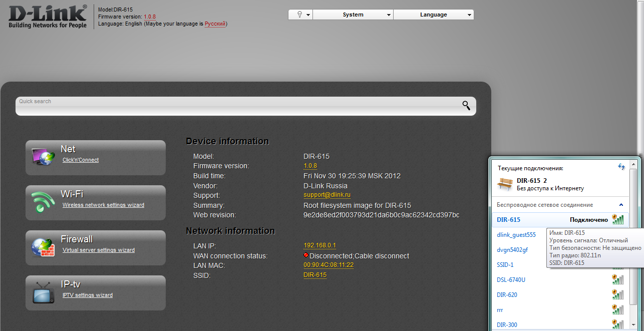Click the light bulb icon in top menu
This screenshot has height=331, width=644.
299,15
